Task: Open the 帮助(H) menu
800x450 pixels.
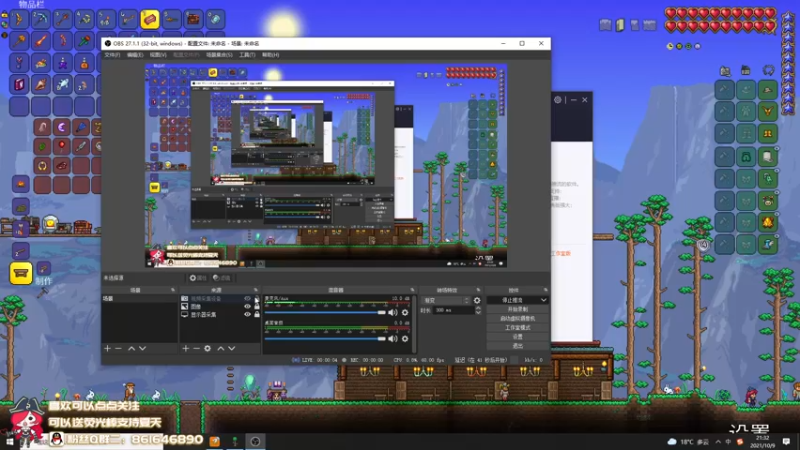Action: (270, 55)
